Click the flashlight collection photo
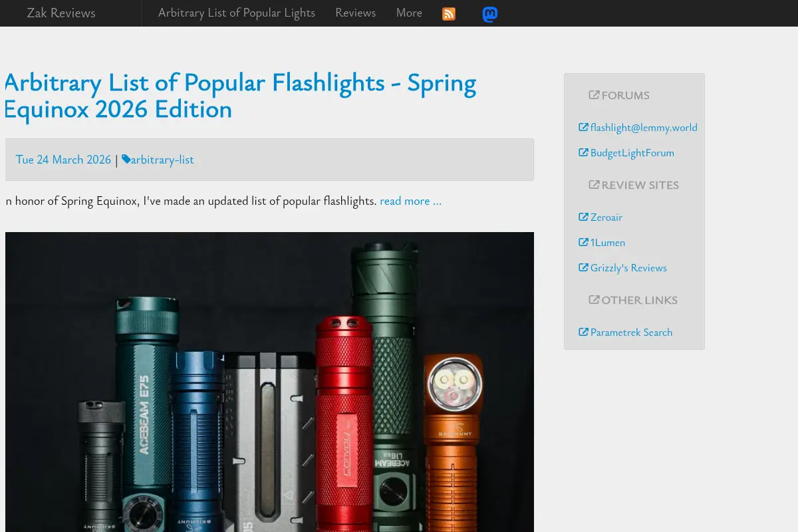 (x=269, y=382)
